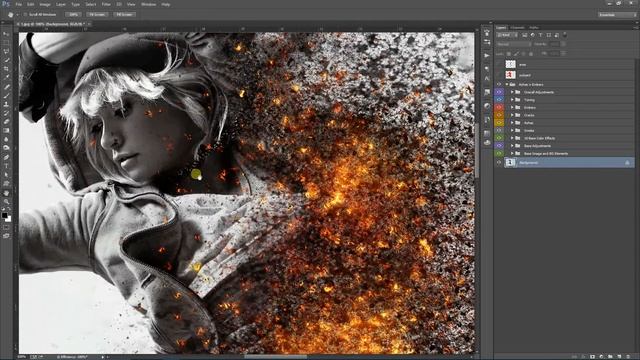Viewport: 640px width, 360px height.
Task: Toggle Quick Mask mode icon
Action: (x=6, y=227)
